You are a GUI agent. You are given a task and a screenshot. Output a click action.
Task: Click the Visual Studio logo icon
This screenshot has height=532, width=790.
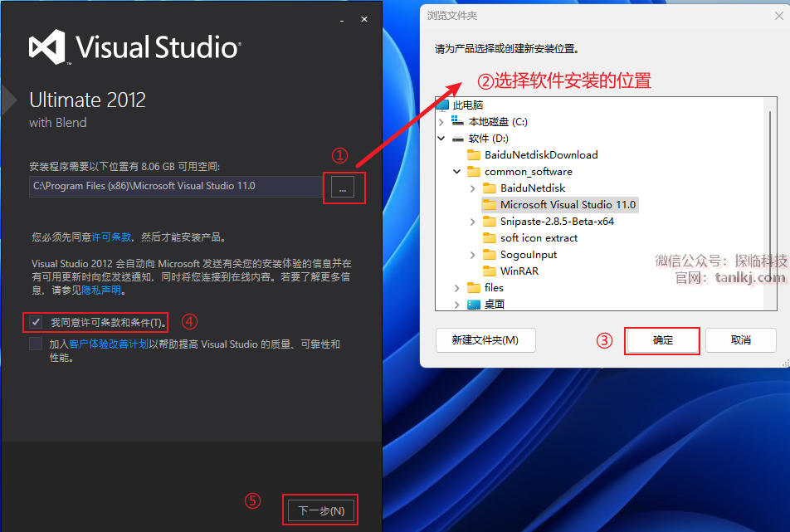pyautogui.click(x=47, y=46)
